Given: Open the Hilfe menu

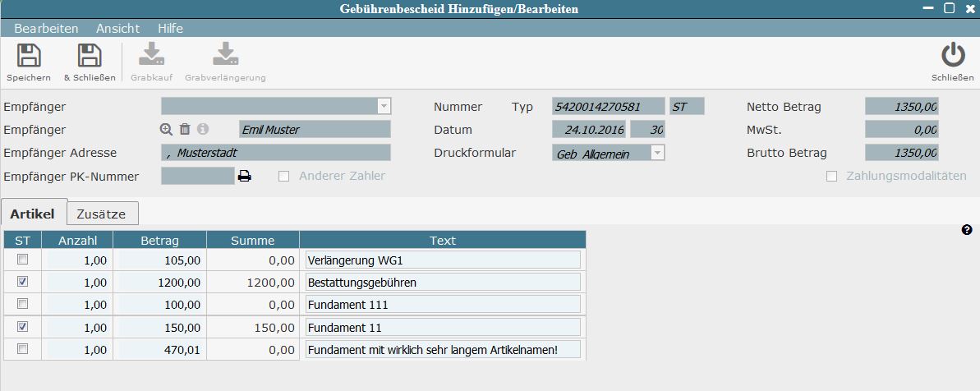Looking at the screenshot, I should tap(170, 28).
